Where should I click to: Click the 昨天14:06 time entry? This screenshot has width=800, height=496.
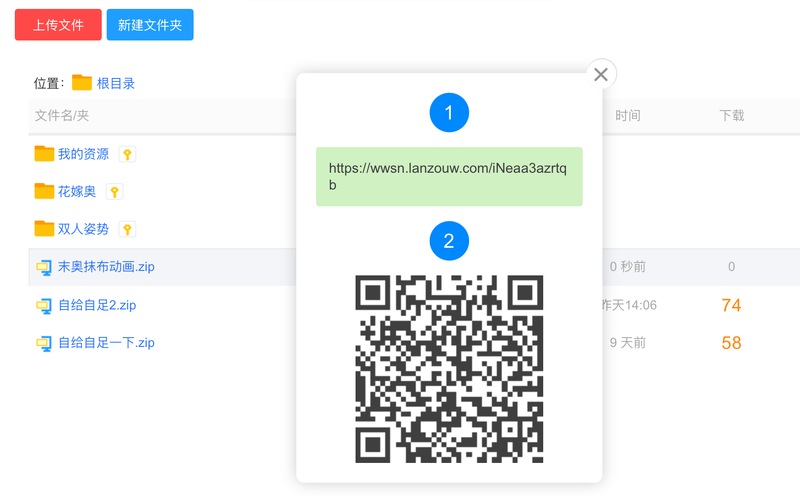click(x=630, y=305)
